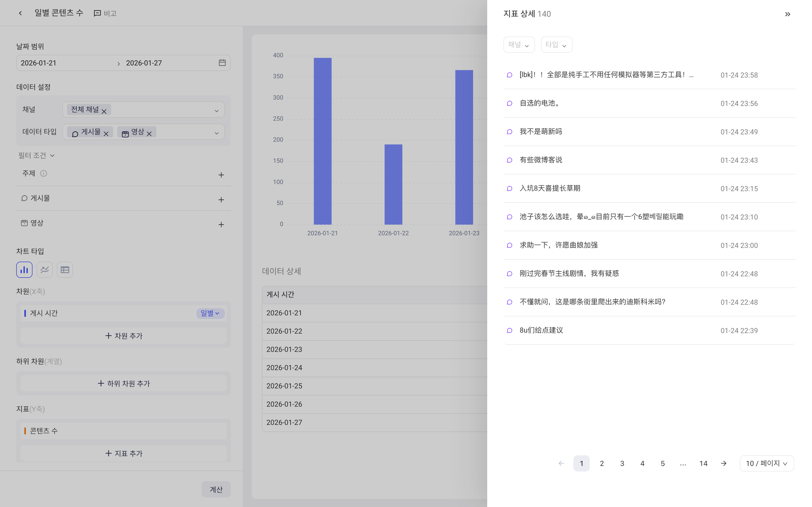Open the 타입 filter dropdown in detail panel
The width and height of the screenshot is (812, 507).
556,45
